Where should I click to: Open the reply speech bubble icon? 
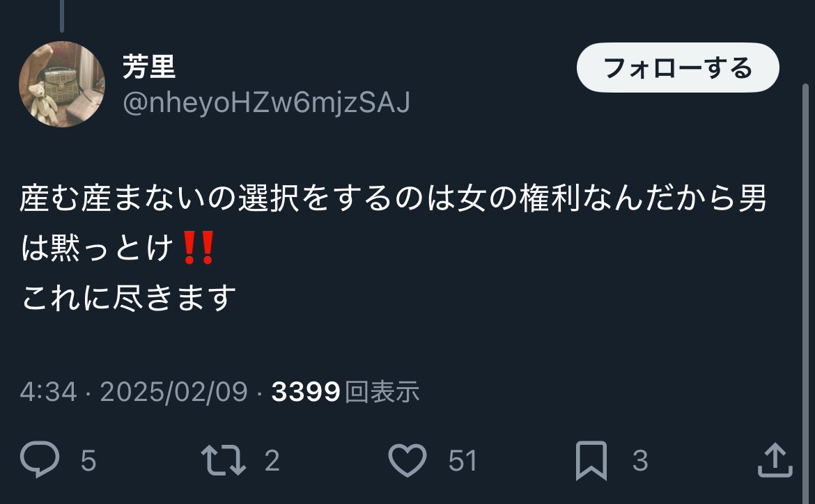point(40,459)
